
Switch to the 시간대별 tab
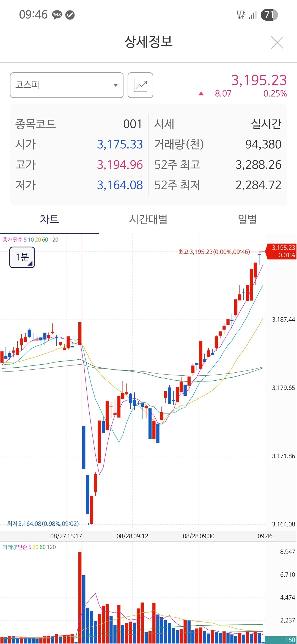point(148,219)
